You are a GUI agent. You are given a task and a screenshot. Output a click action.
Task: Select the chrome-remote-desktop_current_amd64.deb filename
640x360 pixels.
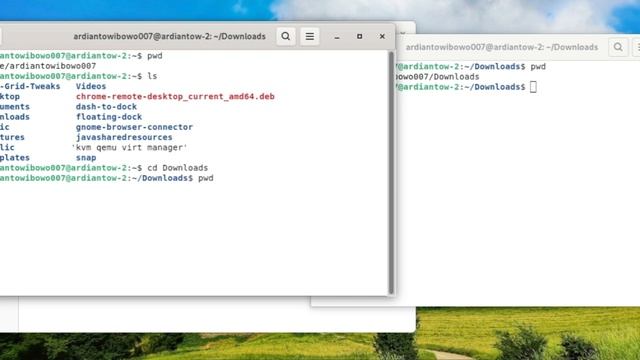point(175,97)
